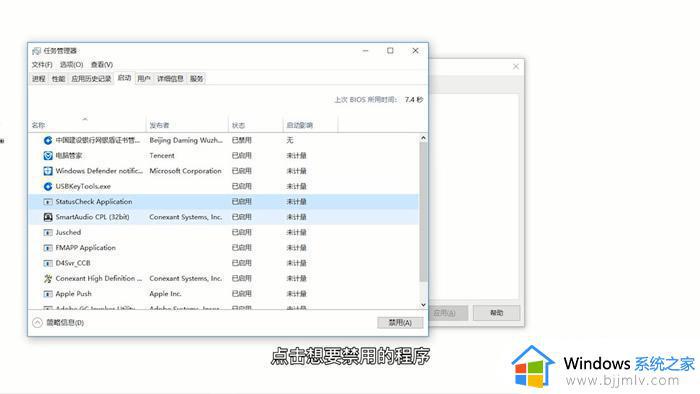This screenshot has width=700, height=394.
Task: Maximize the Task Manager window
Action: click(x=390, y=51)
